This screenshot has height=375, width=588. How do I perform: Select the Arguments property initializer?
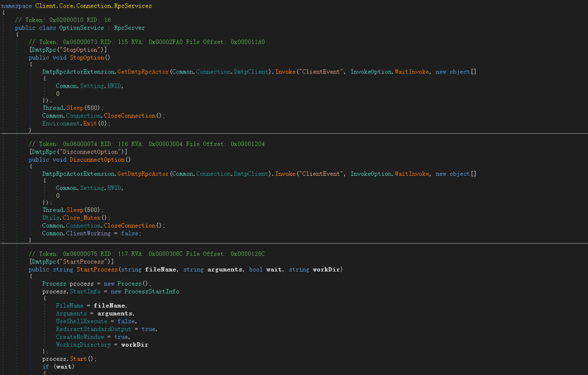click(71, 314)
